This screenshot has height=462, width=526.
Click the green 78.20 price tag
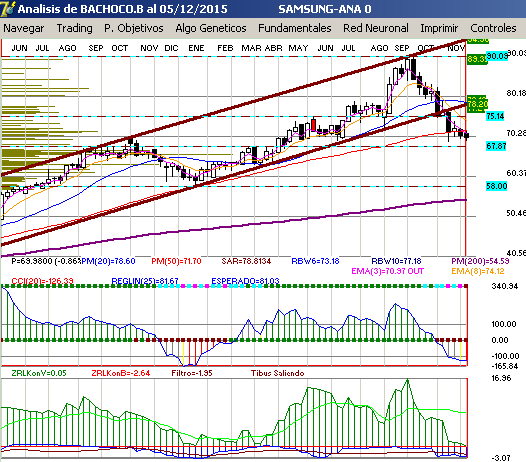point(477,104)
